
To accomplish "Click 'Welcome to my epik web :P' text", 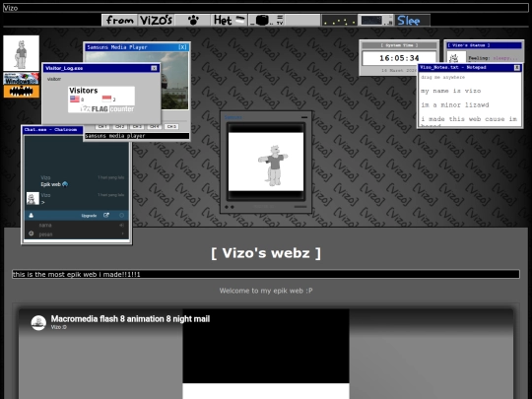I will pyautogui.click(x=266, y=291).
